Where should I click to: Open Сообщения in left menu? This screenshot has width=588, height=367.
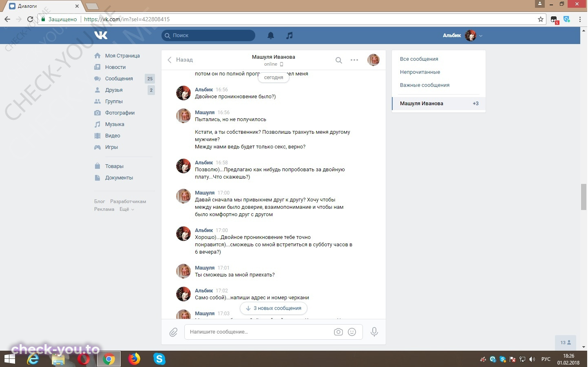pyautogui.click(x=119, y=79)
